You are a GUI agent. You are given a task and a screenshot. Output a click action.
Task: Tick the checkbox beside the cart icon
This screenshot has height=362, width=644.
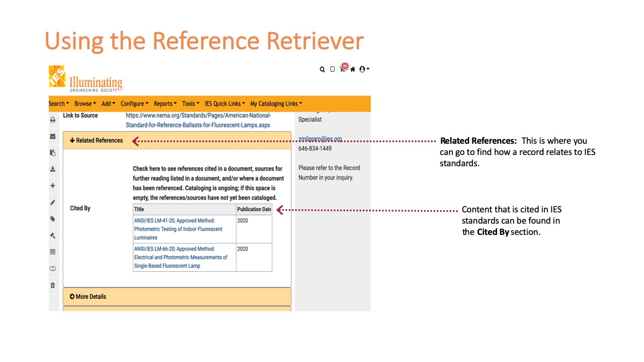pos(332,69)
